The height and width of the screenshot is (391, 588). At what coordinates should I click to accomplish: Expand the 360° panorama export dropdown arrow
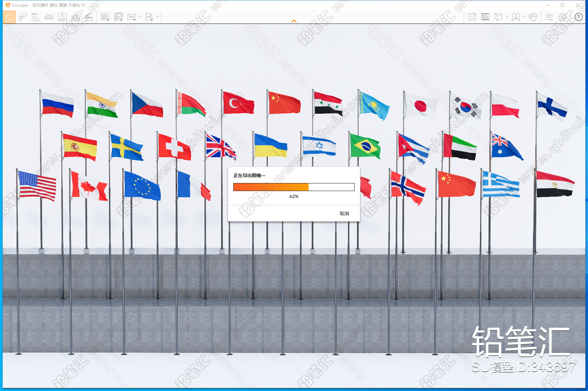point(140,17)
